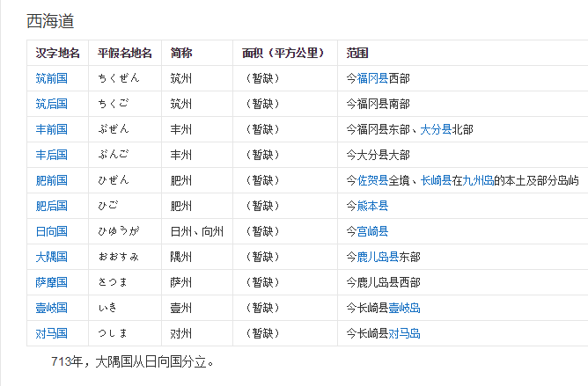588x386 pixels.
Task: Follow the 大隅国 link
Action: [x=51, y=257]
